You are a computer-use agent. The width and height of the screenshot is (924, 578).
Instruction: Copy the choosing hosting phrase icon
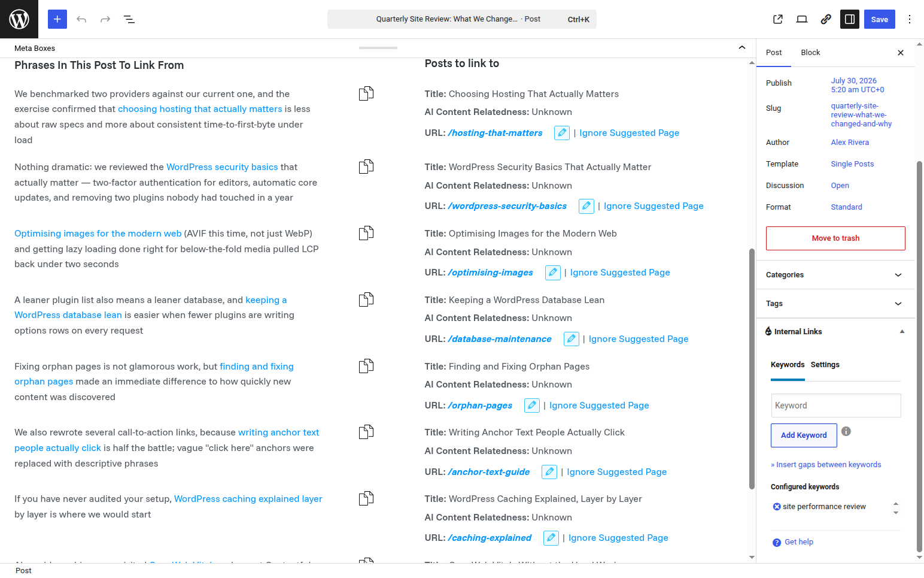click(366, 93)
